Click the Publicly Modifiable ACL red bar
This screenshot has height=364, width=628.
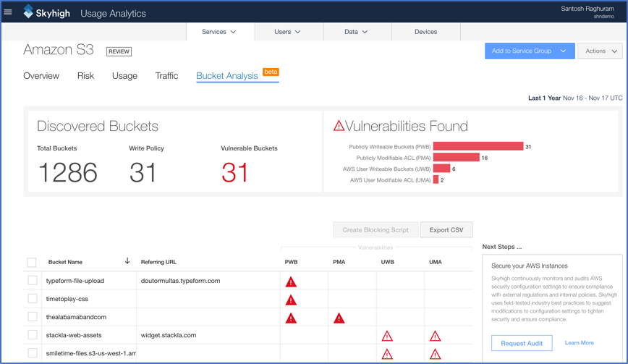(x=457, y=157)
